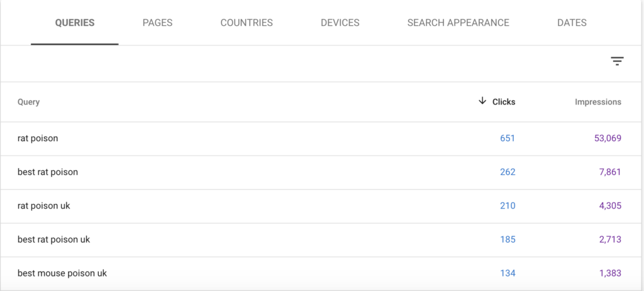The width and height of the screenshot is (644, 291).
Task: Select the Queries tab
Action: click(x=75, y=23)
